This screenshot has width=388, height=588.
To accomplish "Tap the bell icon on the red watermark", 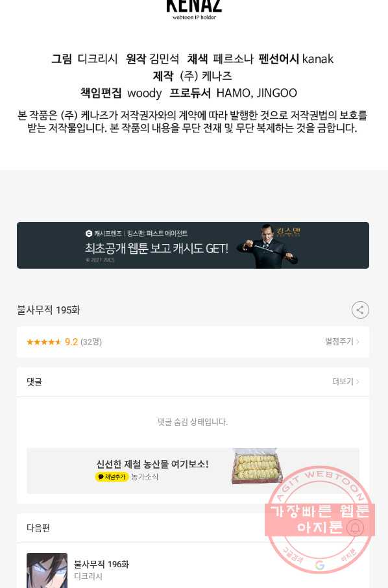I will click(355, 528).
